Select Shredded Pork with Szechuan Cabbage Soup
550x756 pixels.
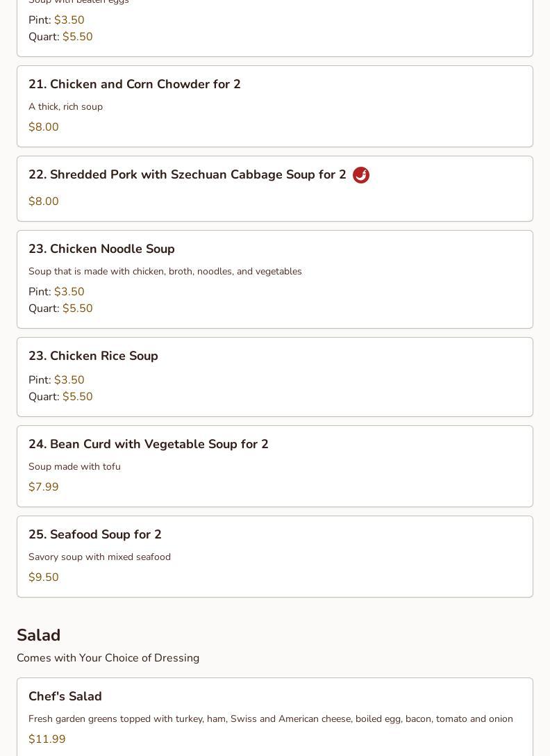coord(275,188)
